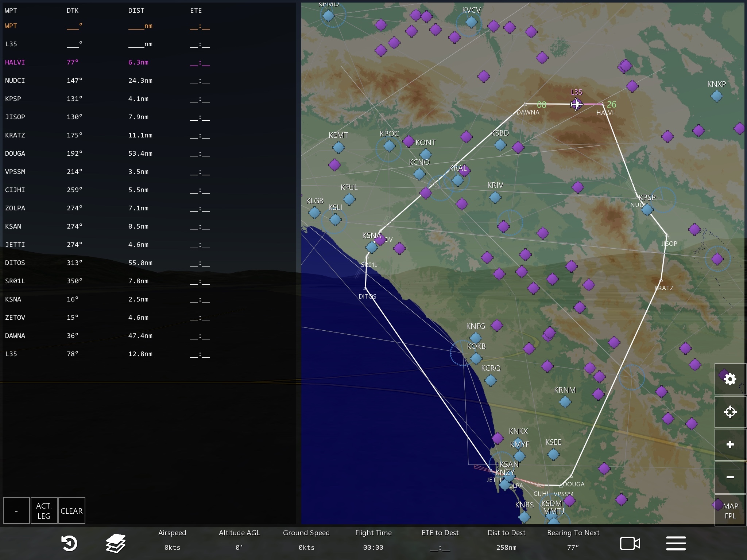
Task: Switch the camera view icon
Action: click(x=630, y=543)
